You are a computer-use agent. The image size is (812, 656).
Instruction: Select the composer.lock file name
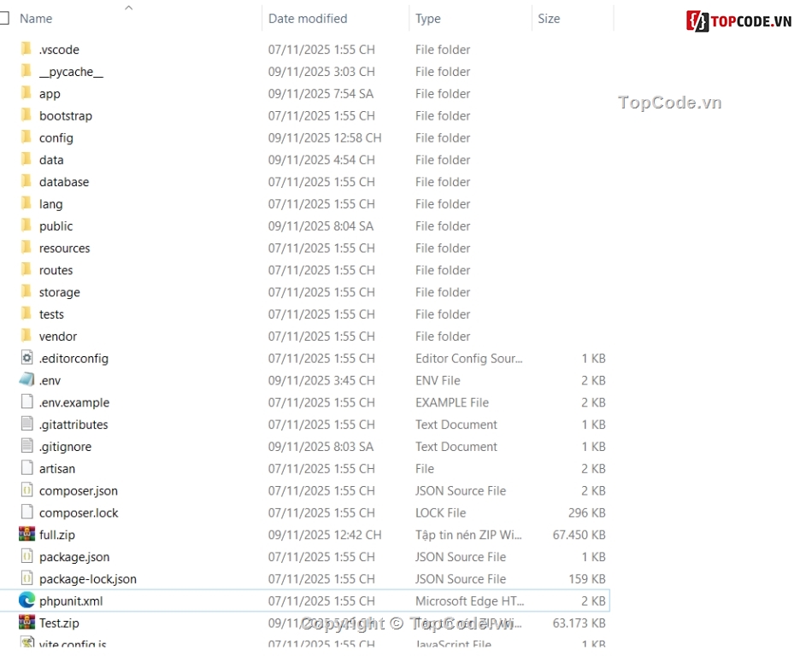(79, 512)
